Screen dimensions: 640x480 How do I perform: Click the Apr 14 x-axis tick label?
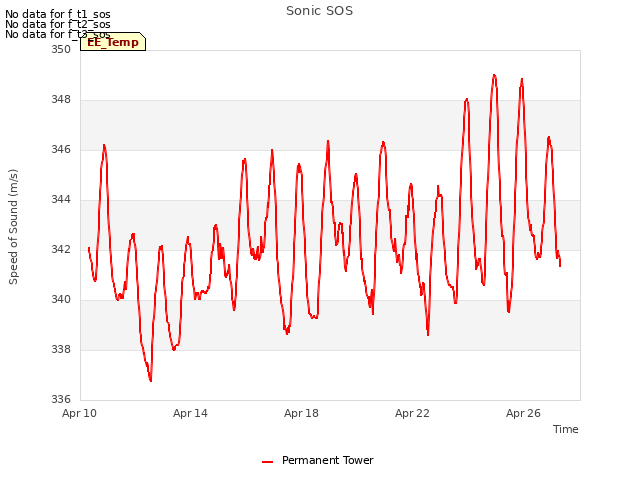point(190,413)
